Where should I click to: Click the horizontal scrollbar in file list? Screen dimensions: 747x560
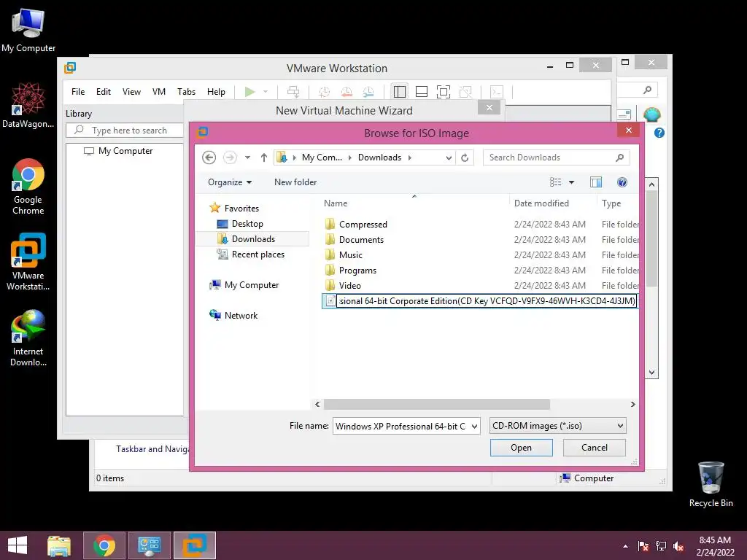tap(436, 404)
